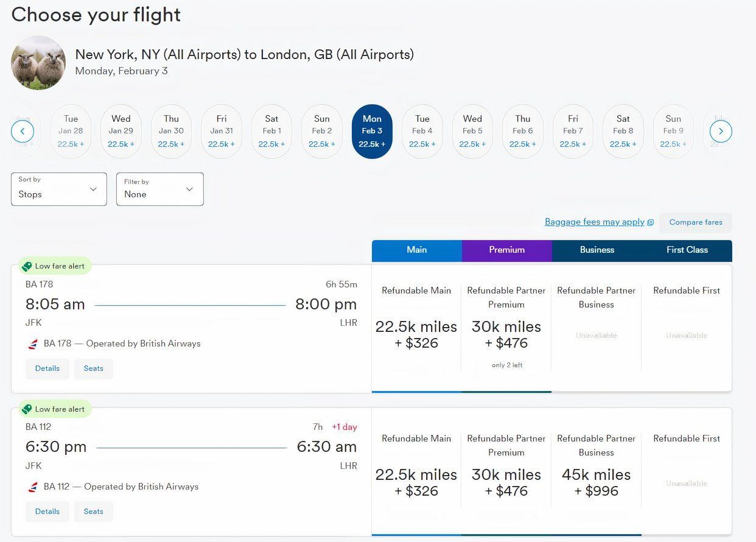Pick the Sat Feb 8 date
The width and height of the screenshot is (756, 542).
click(623, 131)
